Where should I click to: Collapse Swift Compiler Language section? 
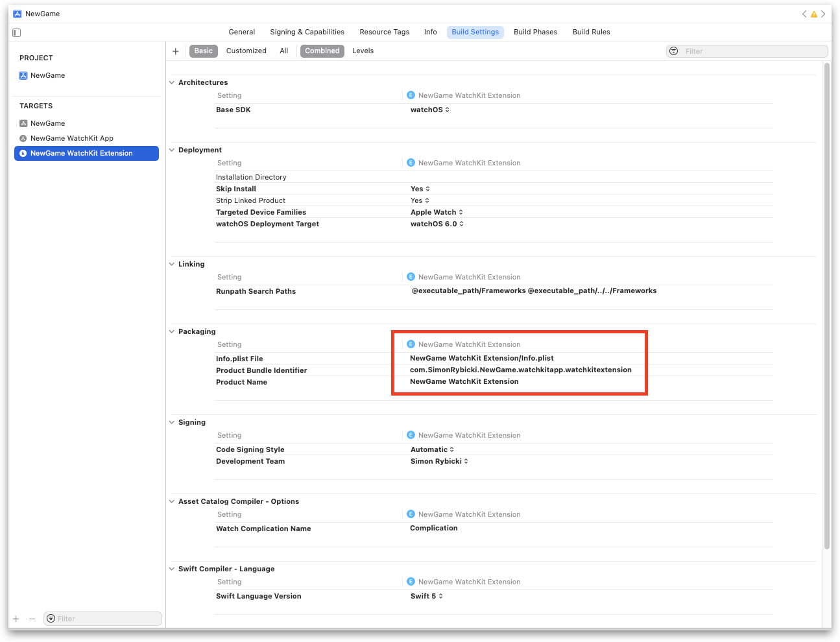(x=172, y=569)
